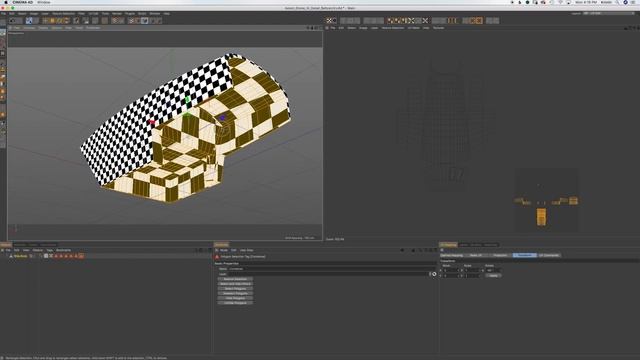640x360 pixels.
Task: Switch to the Layers tab next to UV Mapping
Action: 464,245
